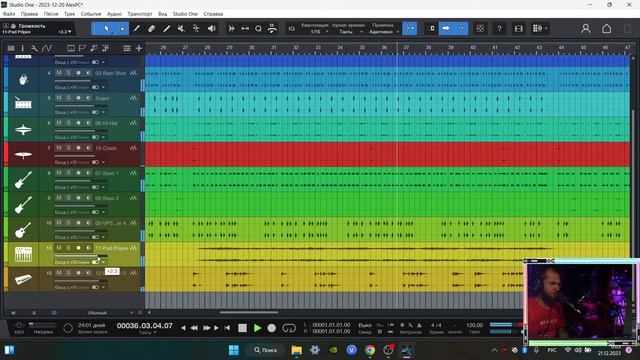The height and width of the screenshot is (360, 640).
Task: Click the wrench options icon above tracks
Action: pos(34,48)
